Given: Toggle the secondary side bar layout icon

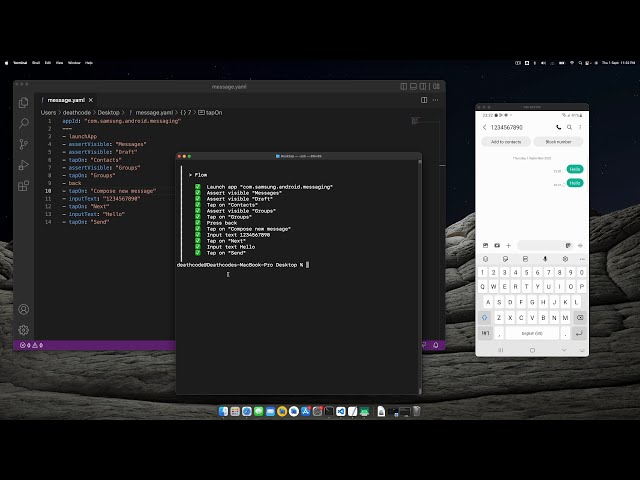Looking at the screenshot, I should coord(423,86).
